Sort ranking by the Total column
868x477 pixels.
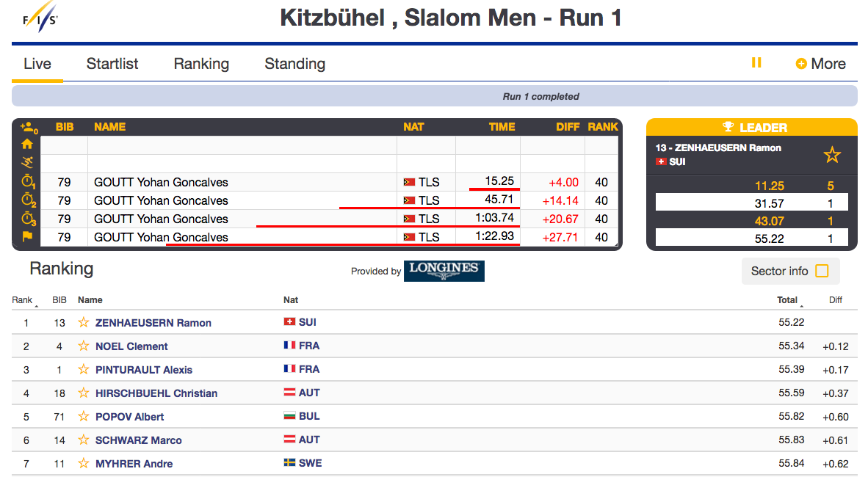tap(787, 299)
